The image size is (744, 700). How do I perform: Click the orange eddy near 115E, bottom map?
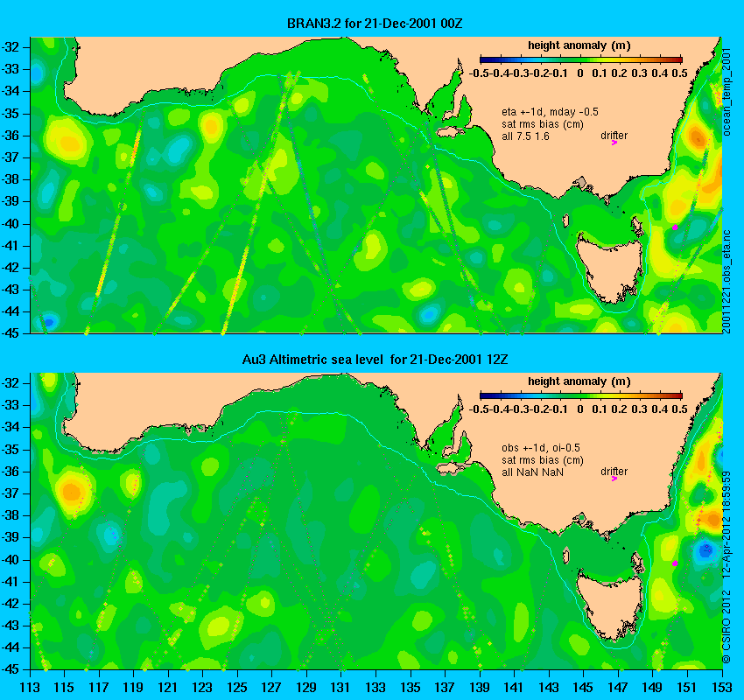[72, 491]
